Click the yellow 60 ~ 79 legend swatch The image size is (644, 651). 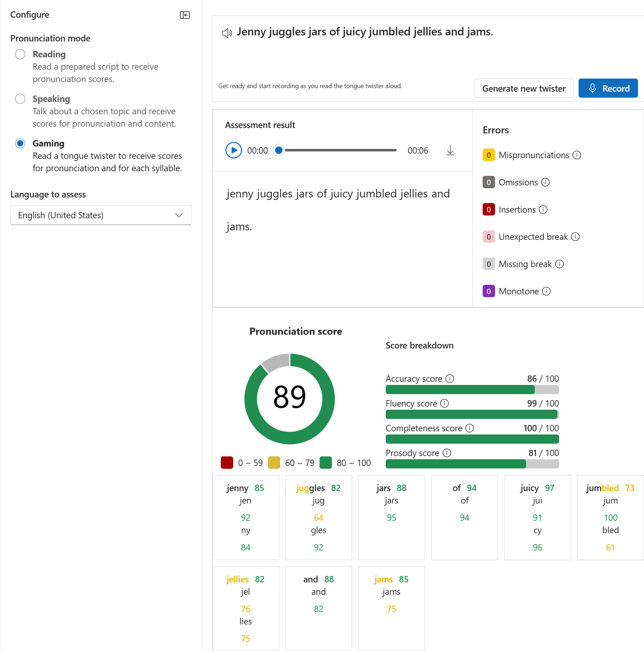274,463
